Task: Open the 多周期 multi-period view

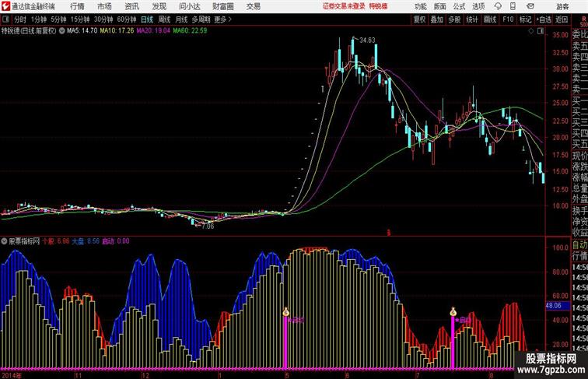Action: 201,19
